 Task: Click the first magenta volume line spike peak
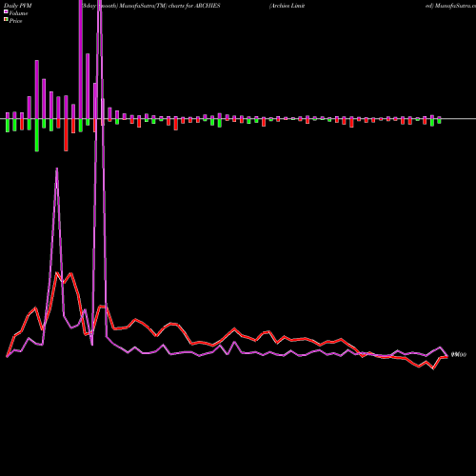(x=57, y=169)
